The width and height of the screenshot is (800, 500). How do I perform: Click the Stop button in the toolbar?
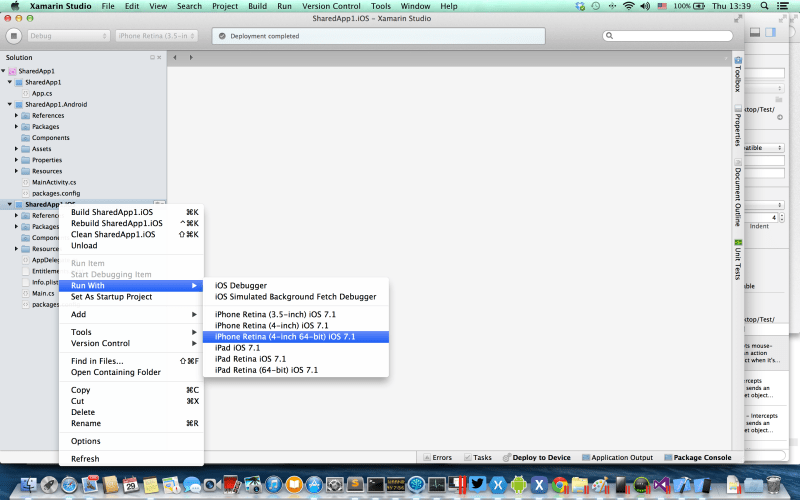click(x=14, y=36)
